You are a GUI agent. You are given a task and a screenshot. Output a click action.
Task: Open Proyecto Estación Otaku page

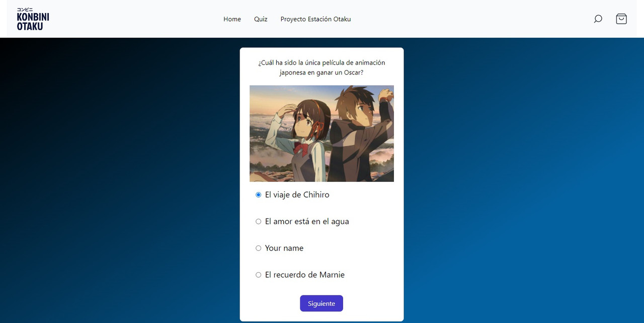pos(315,19)
